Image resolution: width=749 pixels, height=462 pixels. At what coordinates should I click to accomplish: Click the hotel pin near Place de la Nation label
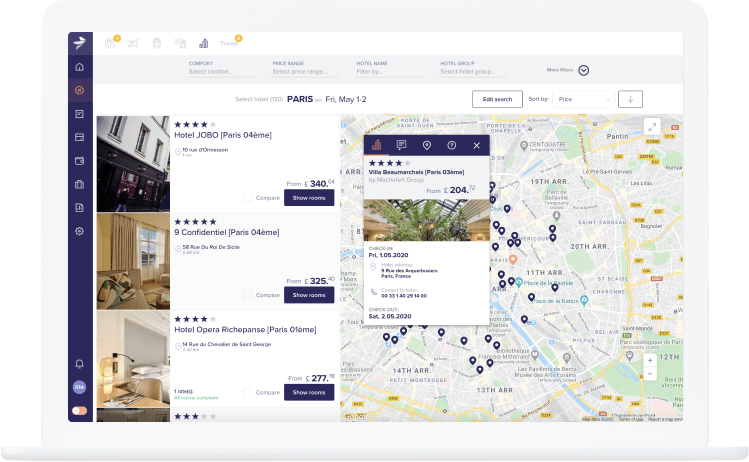531,298
